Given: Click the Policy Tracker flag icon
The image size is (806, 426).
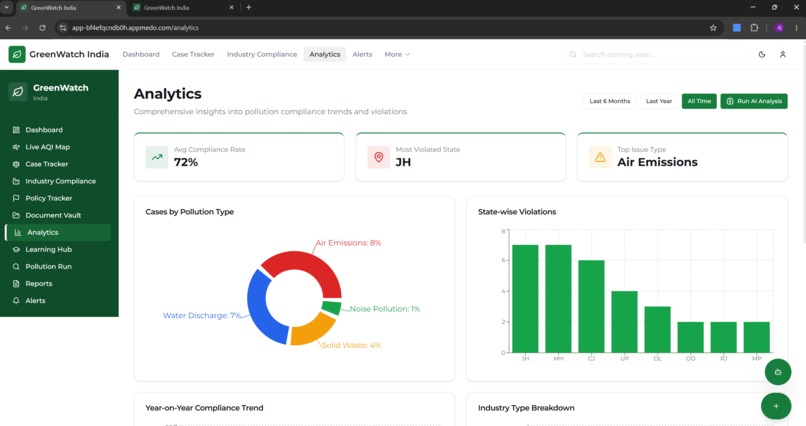Looking at the screenshot, I should pos(16,198).
